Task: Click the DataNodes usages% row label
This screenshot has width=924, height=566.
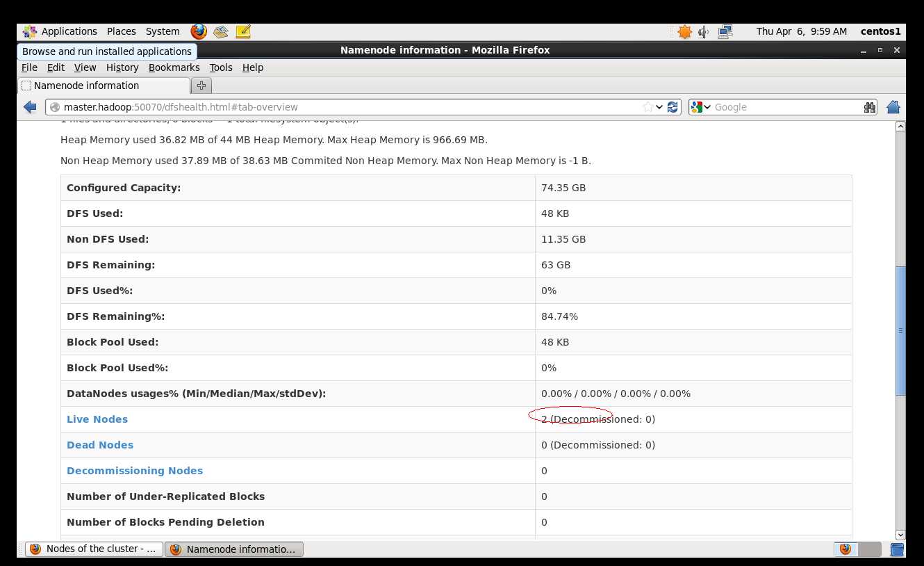Action: (x=196, y=394)
